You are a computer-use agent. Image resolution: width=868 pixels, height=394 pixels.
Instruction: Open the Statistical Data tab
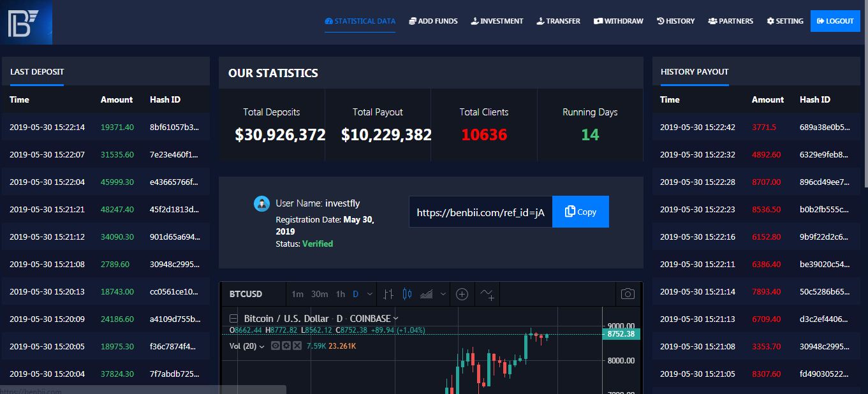point(360,21)
